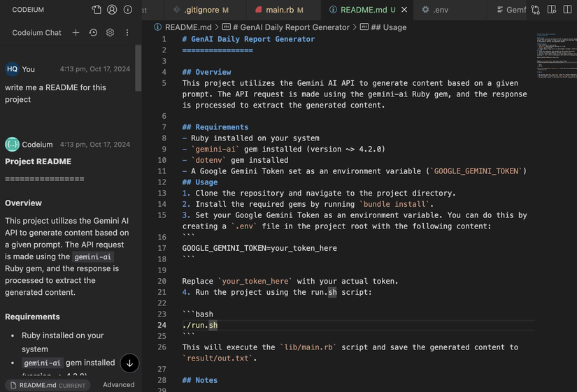577x392 pixels.
Task: Open preview to the side
Action: click(552, 10)
